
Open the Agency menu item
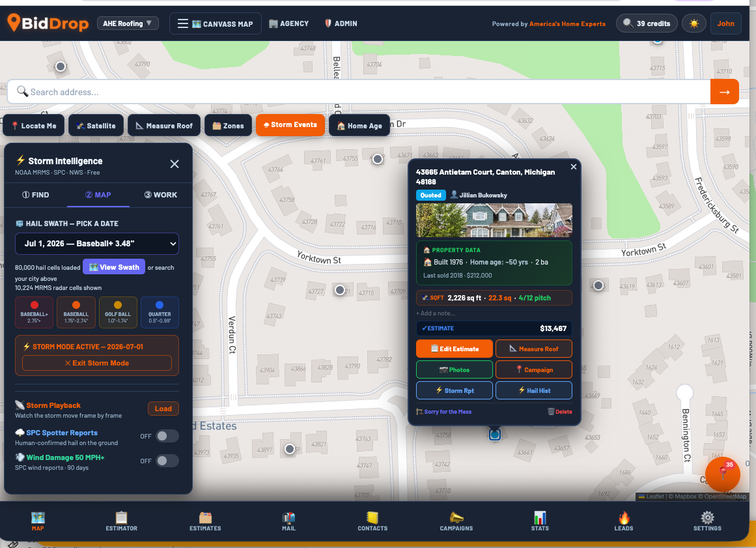click(x=289, y=23)
